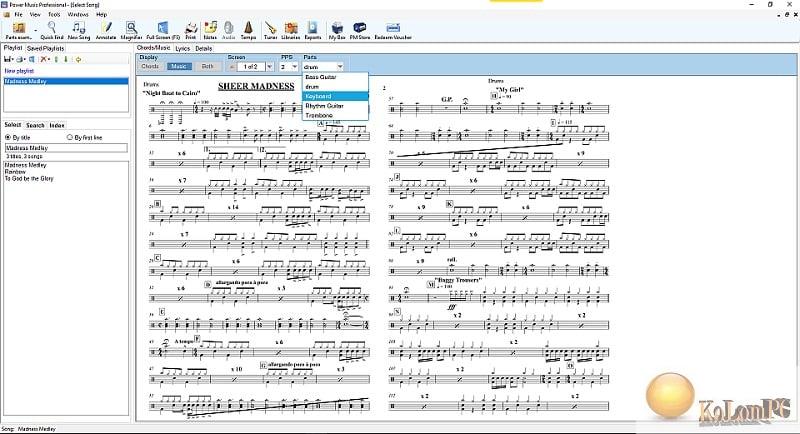Select Madness Medley in the playlist
800x434 pixels.
pyautogui.click(x=66, y=81)
